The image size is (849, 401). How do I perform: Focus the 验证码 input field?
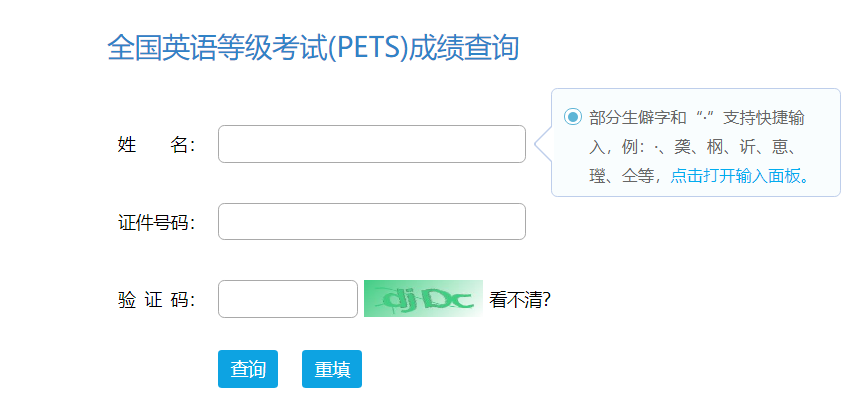pos(287,299)
